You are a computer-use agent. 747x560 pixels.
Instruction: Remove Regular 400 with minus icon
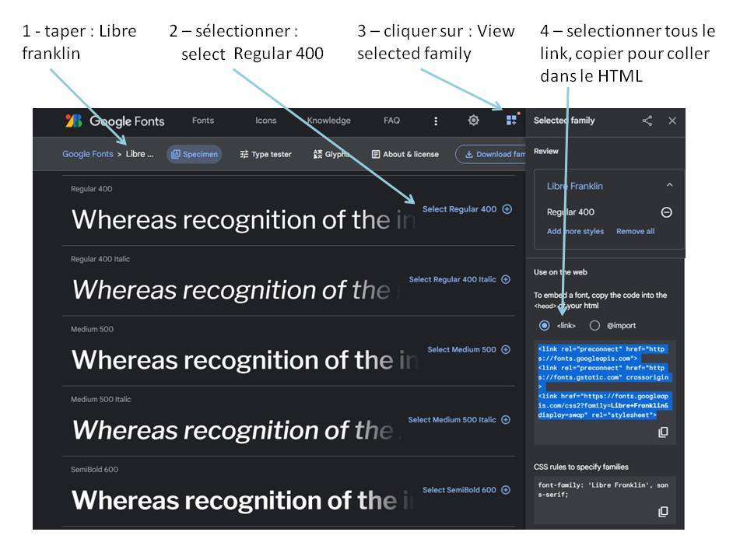tap(666, 212)
